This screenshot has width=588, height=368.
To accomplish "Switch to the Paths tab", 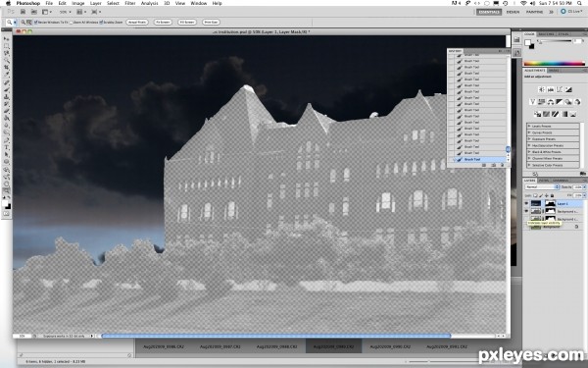I will coord(544,181).
